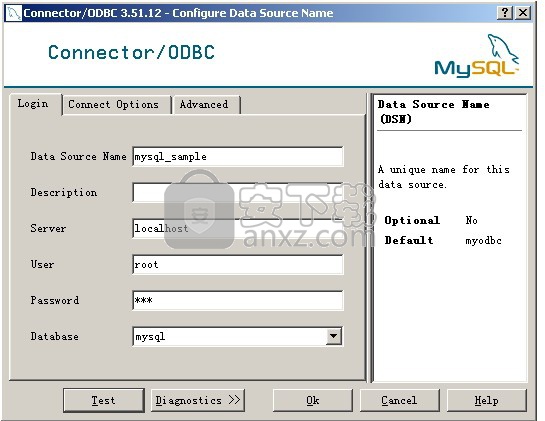This screenshot has height=421, width=545.
Task: Focus the Data Source Name field
Action: tap(238, 157)
